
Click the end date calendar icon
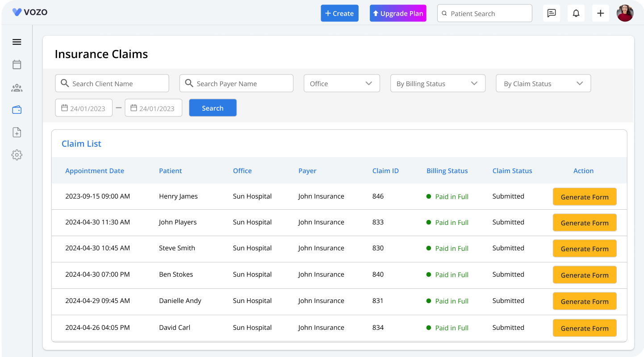[x=134, y=108]
